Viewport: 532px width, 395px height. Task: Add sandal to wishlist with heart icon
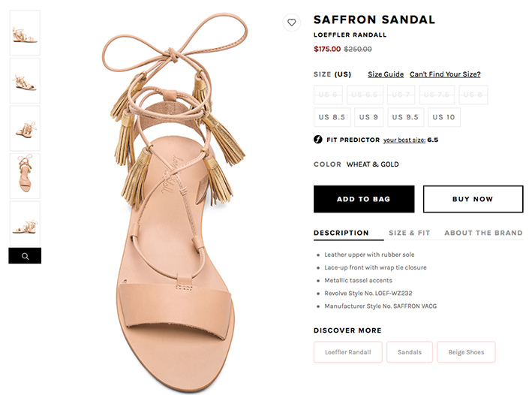(x=291, y=23)
